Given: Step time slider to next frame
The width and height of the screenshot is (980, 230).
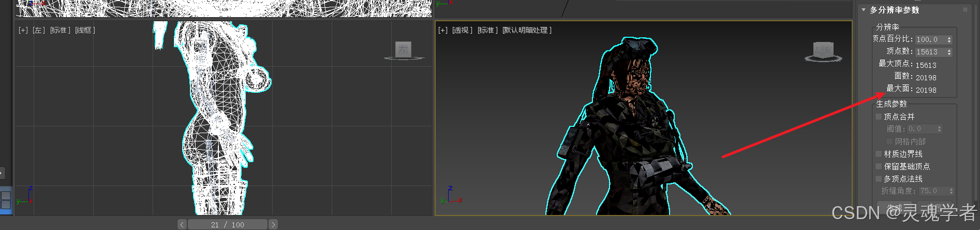Looking at the screenshot, I should [x=273, y=224].
